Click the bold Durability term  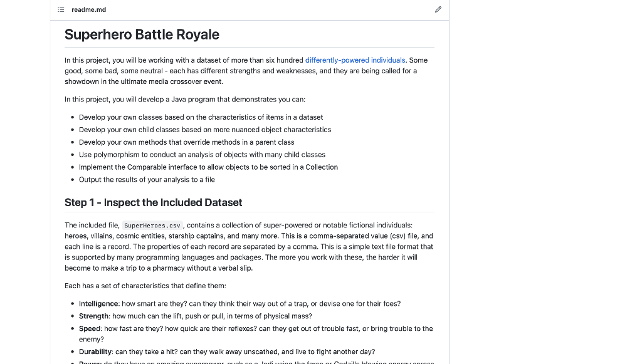coord(95,351)
